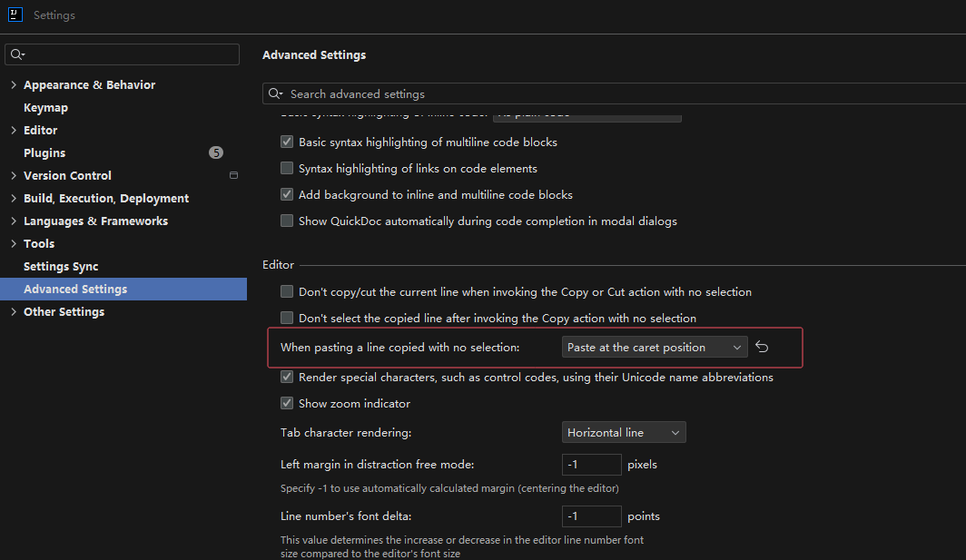Image resolution: width=966 pixels, height=560 pixels.
Task: Enable Don't copy/cut the current line option
Action: tap(287, 292)
